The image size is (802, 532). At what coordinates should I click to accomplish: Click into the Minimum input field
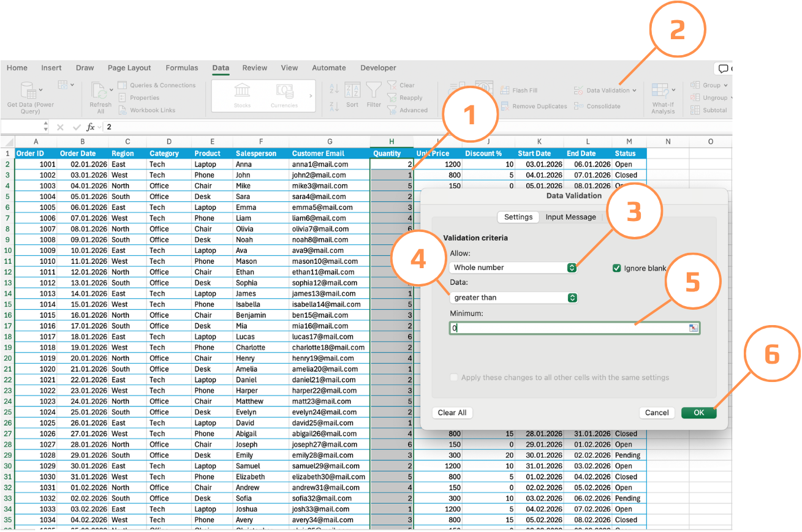pos(574,328)
